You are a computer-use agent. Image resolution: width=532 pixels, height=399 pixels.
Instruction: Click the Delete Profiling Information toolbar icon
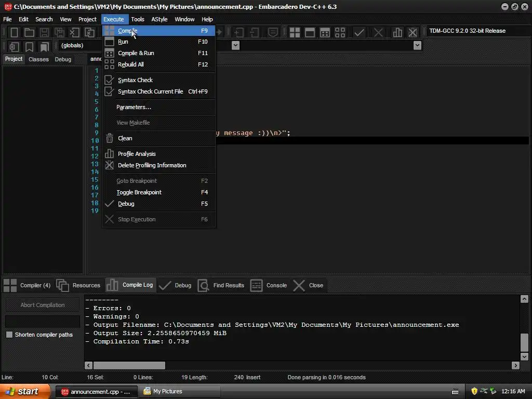tap(413, 33)
